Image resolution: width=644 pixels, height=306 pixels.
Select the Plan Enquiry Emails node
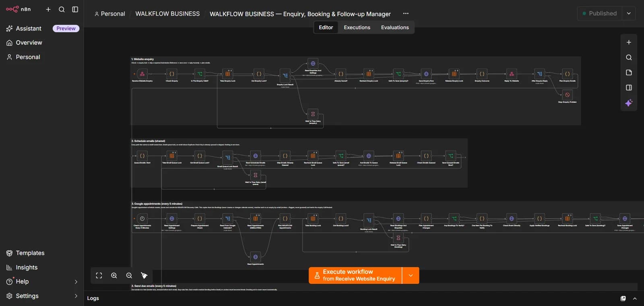(x=567, y=74)
